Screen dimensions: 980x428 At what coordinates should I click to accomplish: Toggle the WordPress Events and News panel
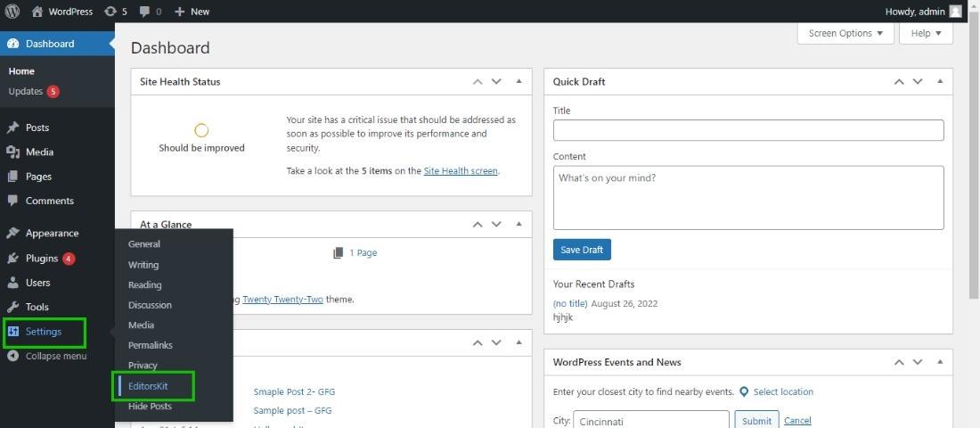coord(940,362)
